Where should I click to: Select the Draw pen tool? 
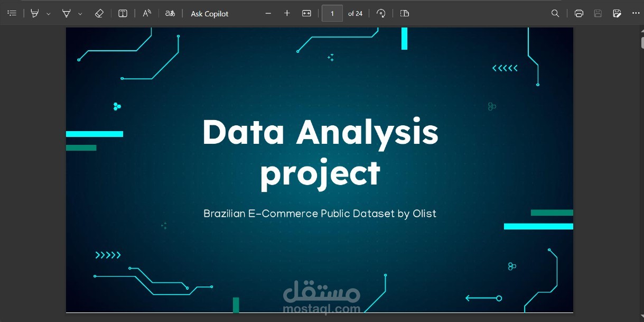pos(67,13)
